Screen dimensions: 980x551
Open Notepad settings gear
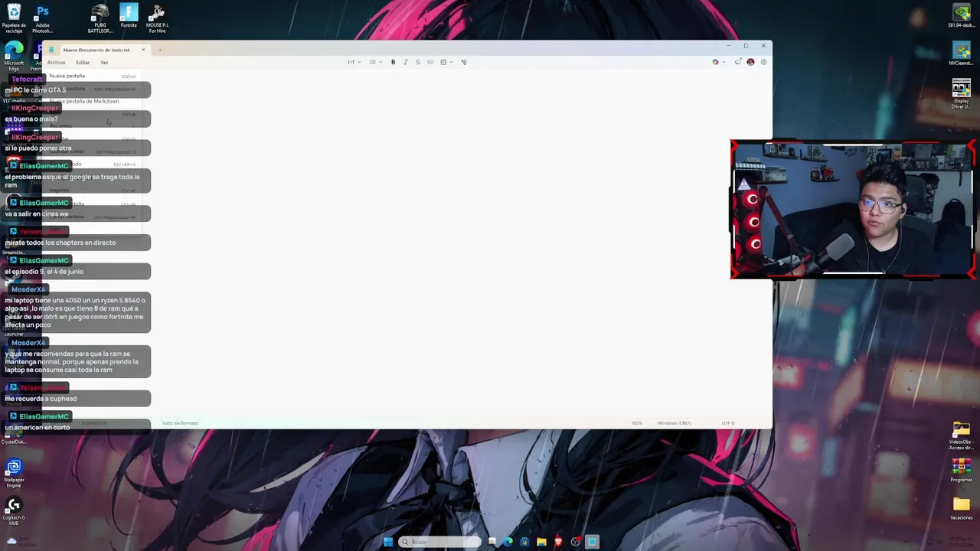coord(763,62)
